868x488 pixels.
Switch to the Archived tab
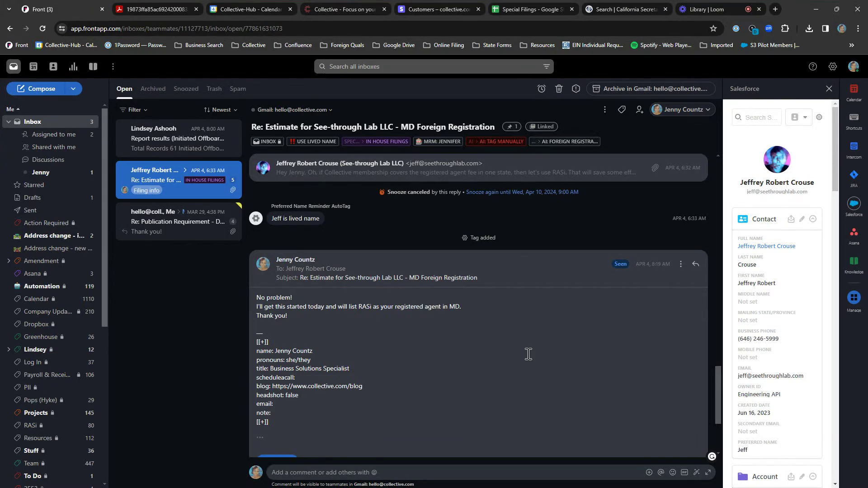tap(153, 89)
